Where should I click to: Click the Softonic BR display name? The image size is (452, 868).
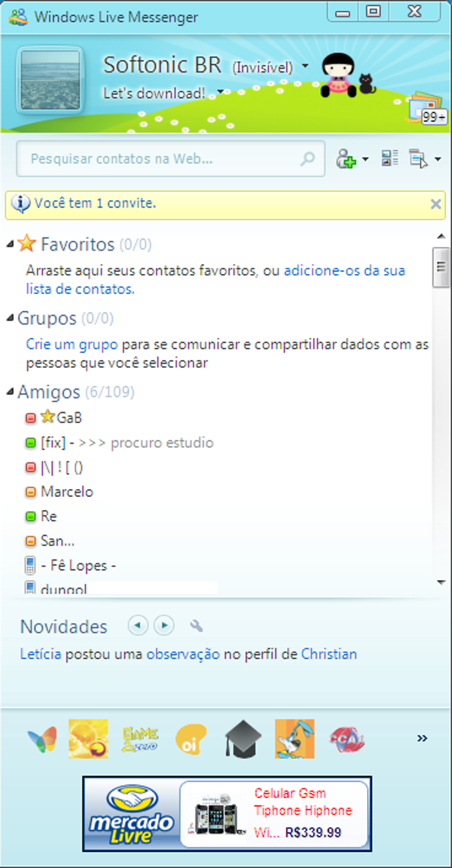[x=163, y=65]
